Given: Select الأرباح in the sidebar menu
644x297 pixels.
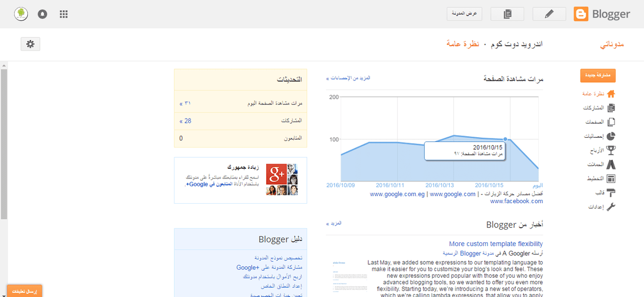Looking at the screenshot, I should 597,150.
